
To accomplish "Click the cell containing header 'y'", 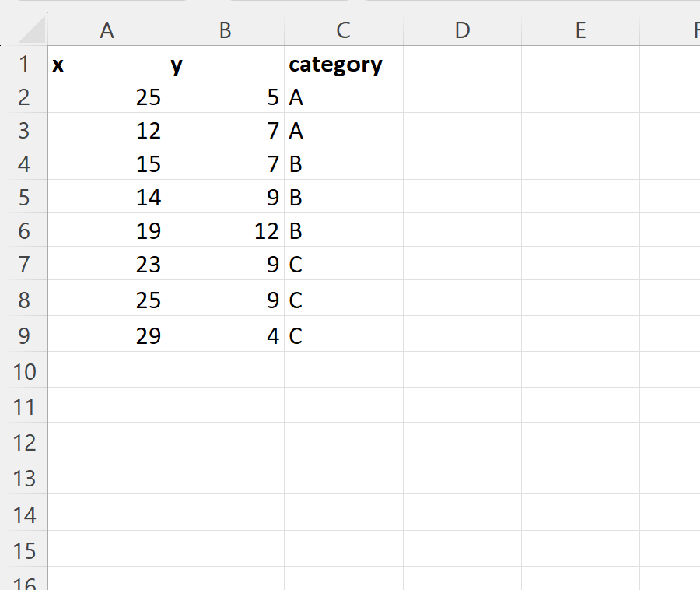I will [x=225, y=64].
